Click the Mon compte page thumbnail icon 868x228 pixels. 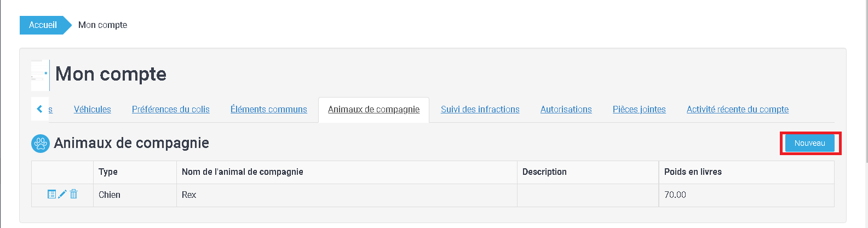(40, 75)
